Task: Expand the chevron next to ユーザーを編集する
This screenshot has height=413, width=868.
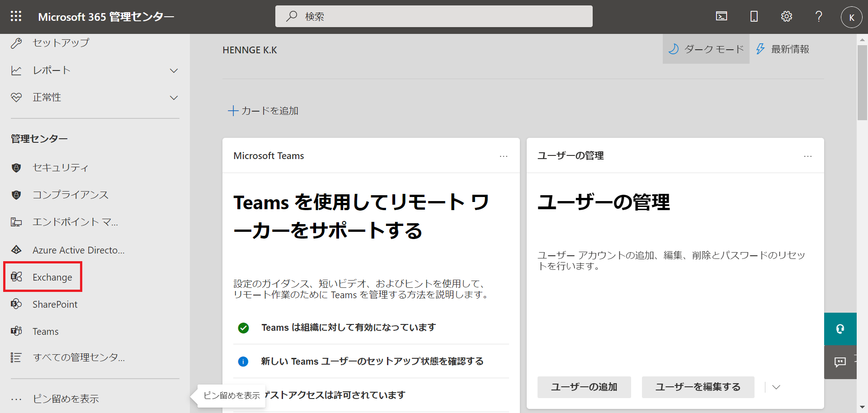Action: tap(776, 387)
